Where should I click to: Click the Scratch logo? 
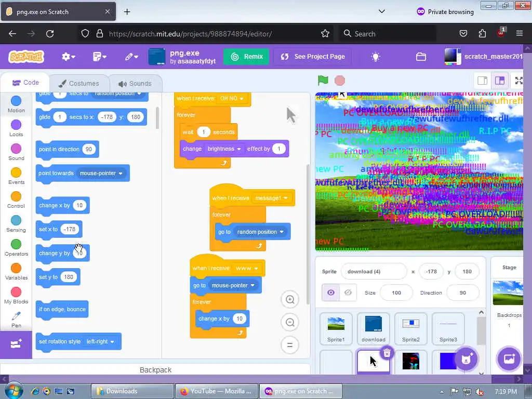tap(26, 57)
